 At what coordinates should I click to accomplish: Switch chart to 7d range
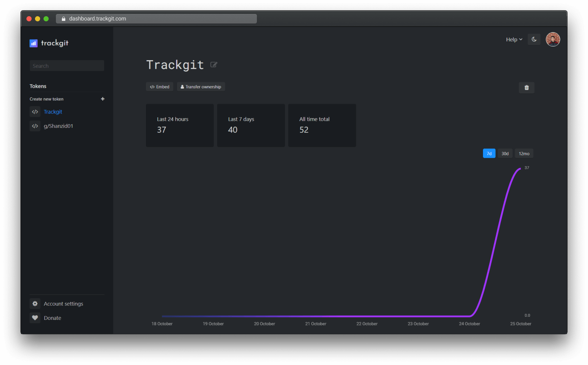pyautogui.click(x=489, y=154)
